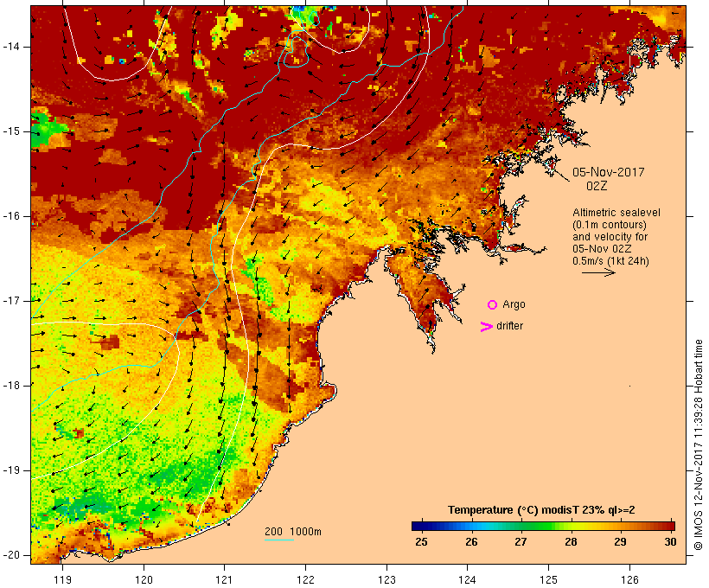Screen dimensions: 709x588
Task: Click the colorbar tick label 28
Action: (x=571, y=542)
